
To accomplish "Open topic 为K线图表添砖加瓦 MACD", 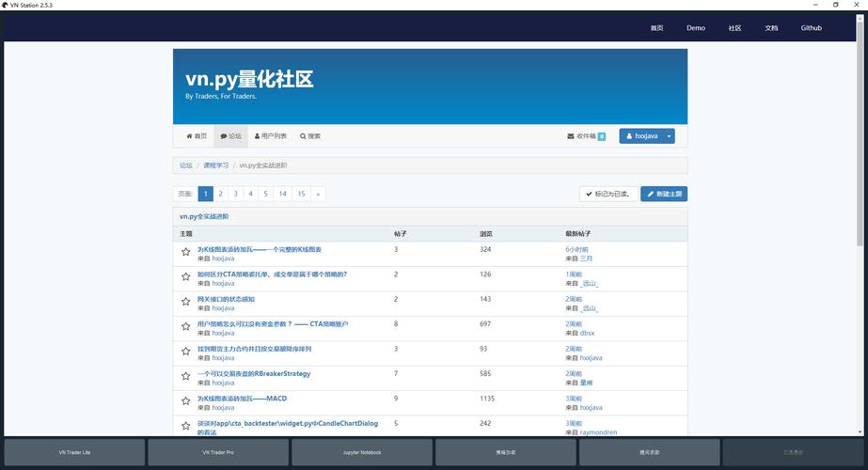I will (x=242, y=399).
